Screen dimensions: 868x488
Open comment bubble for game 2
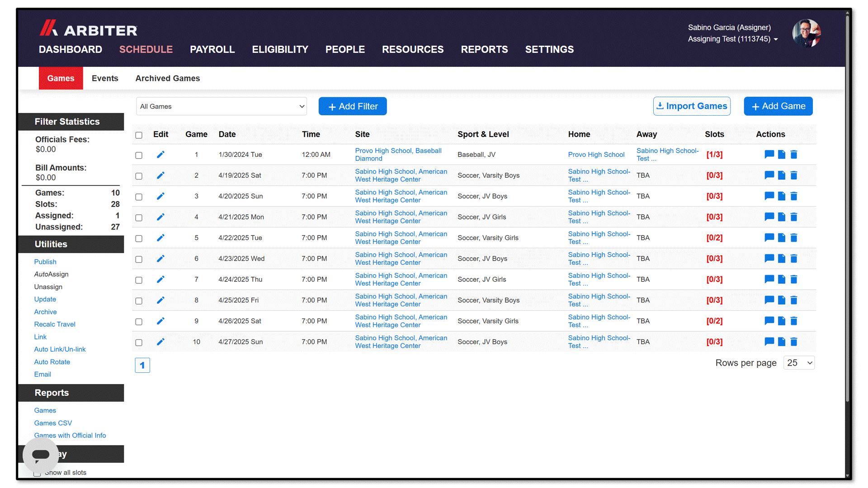pos(769,175)
